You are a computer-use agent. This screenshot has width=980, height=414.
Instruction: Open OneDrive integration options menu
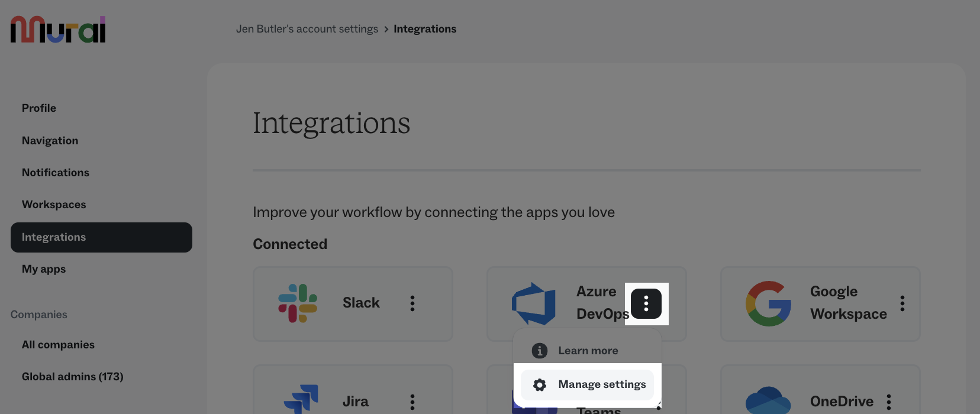(x=889, y=402)
